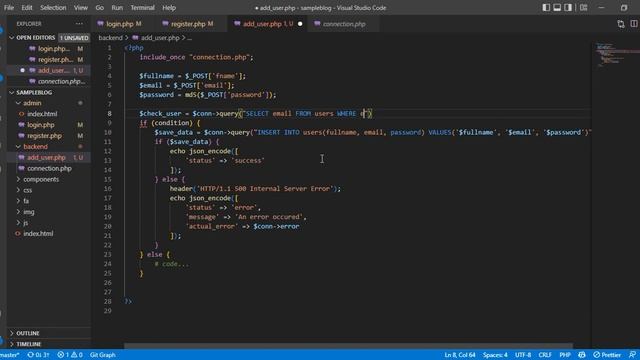Open the File menu
This screenshot has height=360, width=640.
[x=9, y=8]
